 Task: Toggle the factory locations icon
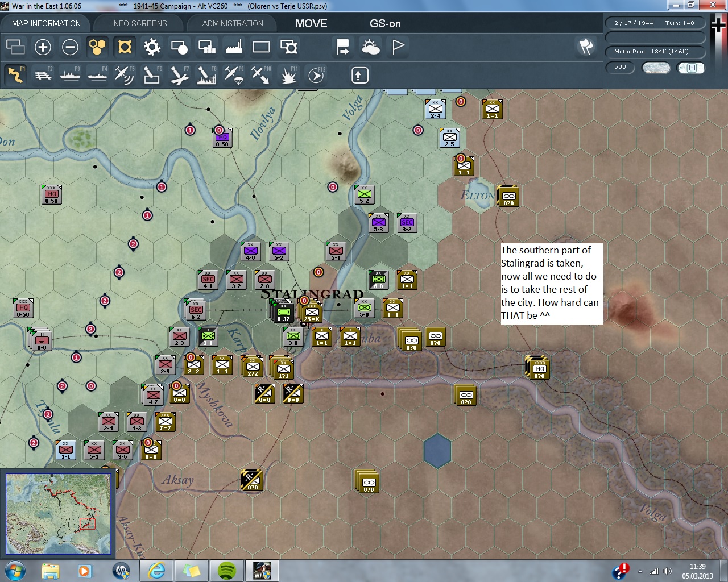pyautogui.click(x=234, y=47)
